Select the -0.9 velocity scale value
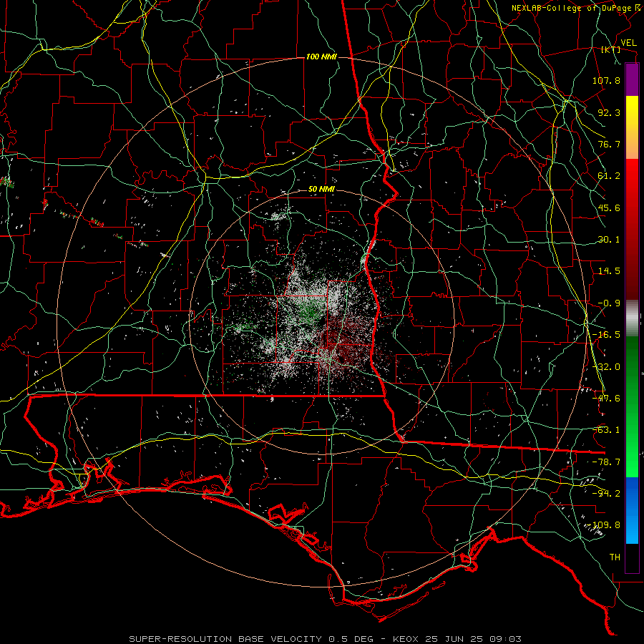Screen dimensions: 644x644 tap(609, 303)
